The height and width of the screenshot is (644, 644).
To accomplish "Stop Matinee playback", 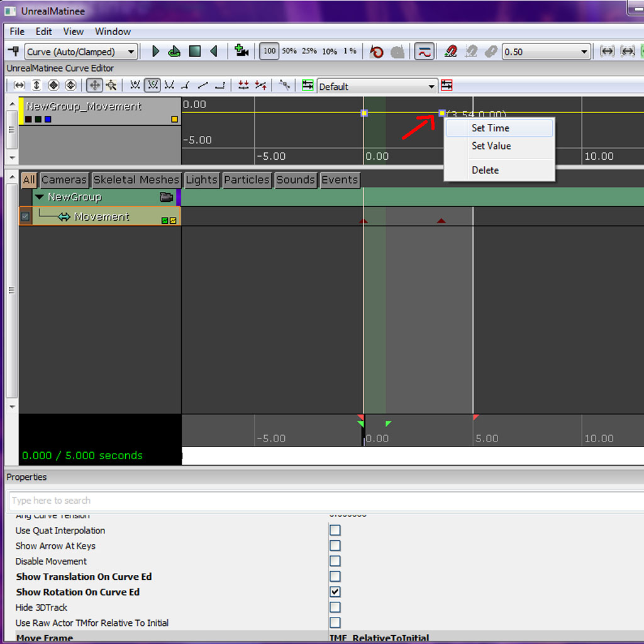I will click(195, 52).
